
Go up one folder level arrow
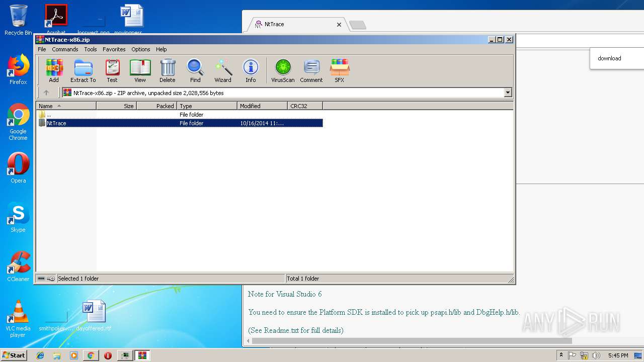point(46,93)
